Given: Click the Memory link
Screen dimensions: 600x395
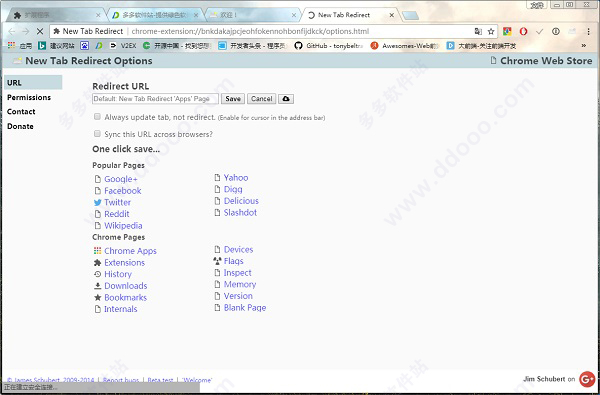Looking at the screenshot, I should point(240,284).
